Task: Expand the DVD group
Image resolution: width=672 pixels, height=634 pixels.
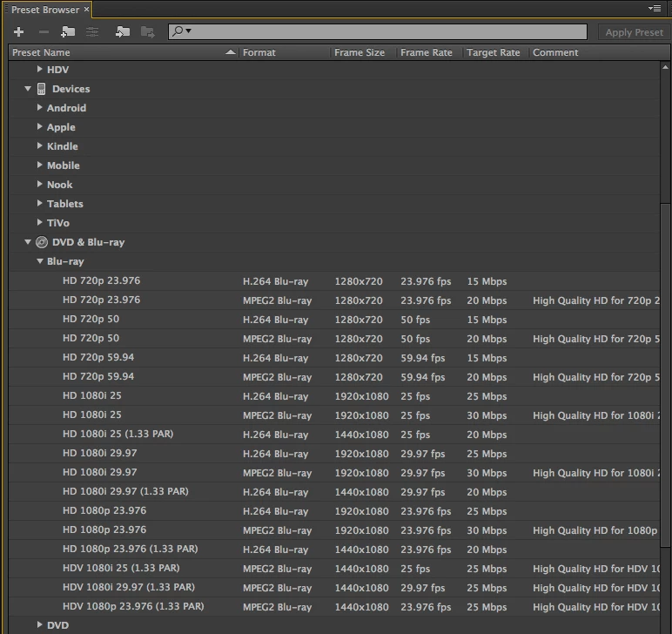Action: coord(39,624)
